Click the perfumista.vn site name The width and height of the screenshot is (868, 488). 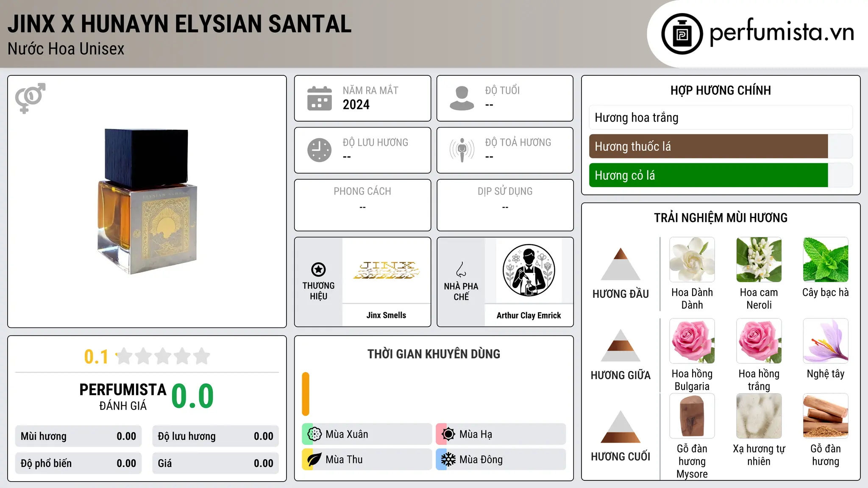(x=782, y=32)
